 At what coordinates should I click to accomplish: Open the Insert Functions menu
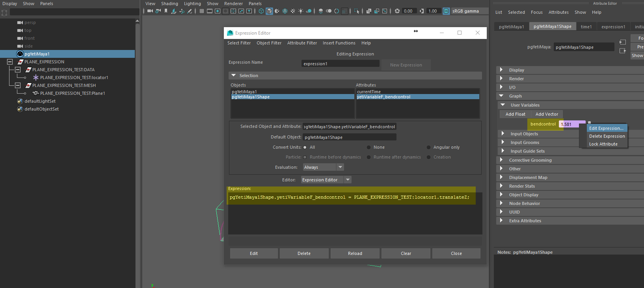click(x=339, y=43)
